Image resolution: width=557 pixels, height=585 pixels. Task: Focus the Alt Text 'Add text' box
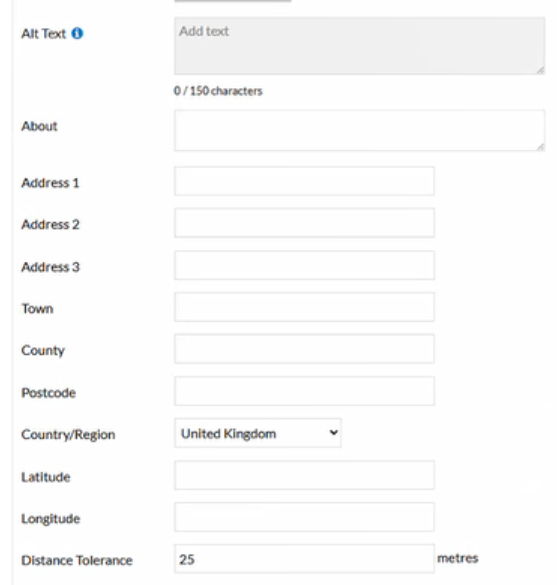point(360,46)
